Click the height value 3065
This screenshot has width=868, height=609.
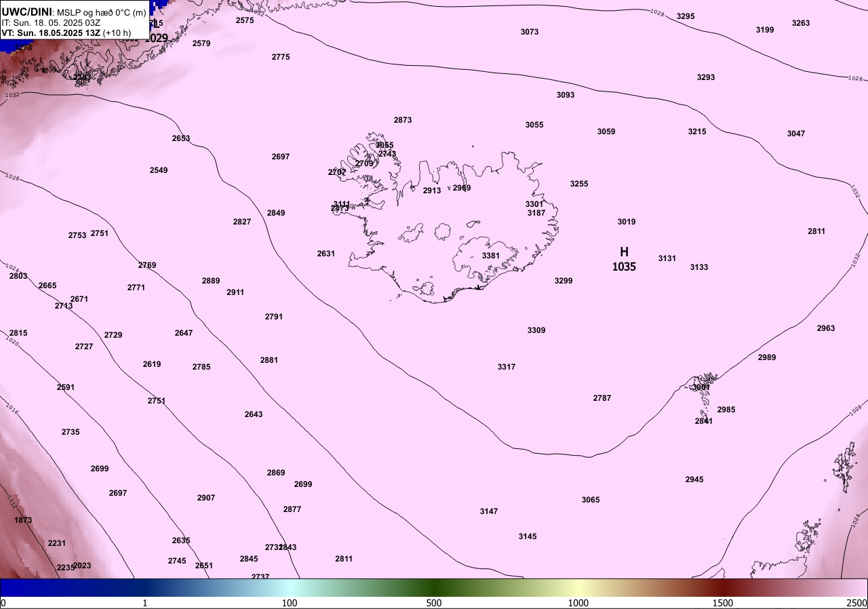tap(591, 500)
